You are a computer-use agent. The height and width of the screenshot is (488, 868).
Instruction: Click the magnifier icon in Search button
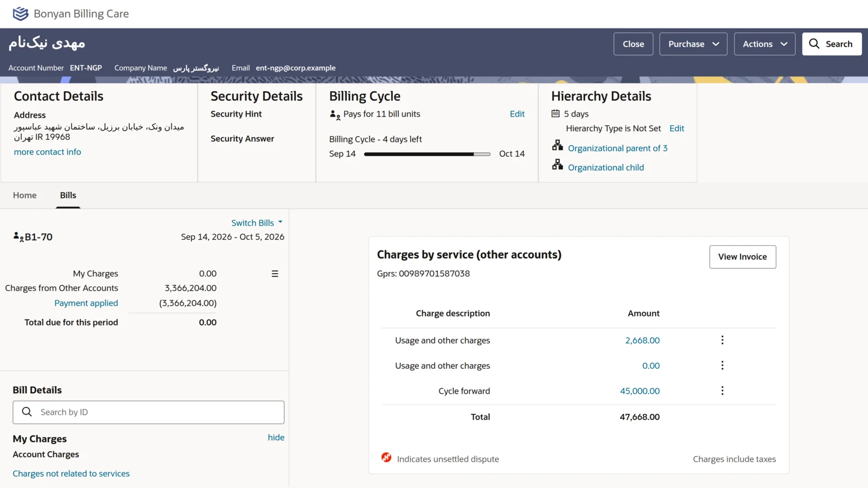[814, 44]
